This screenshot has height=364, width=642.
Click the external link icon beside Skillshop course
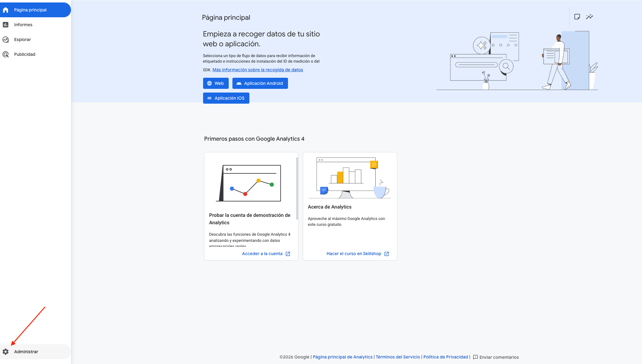[x=386, y=254]
